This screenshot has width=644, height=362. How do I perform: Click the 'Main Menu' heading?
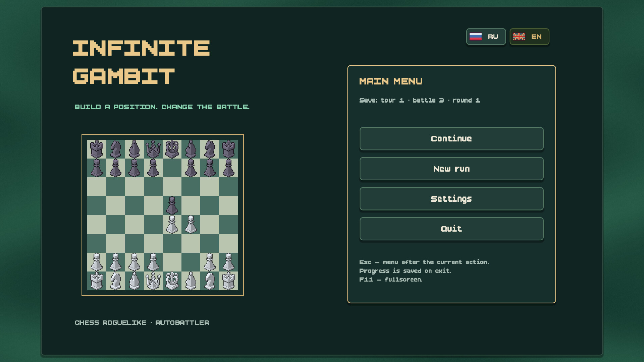[x=391, y=81]
